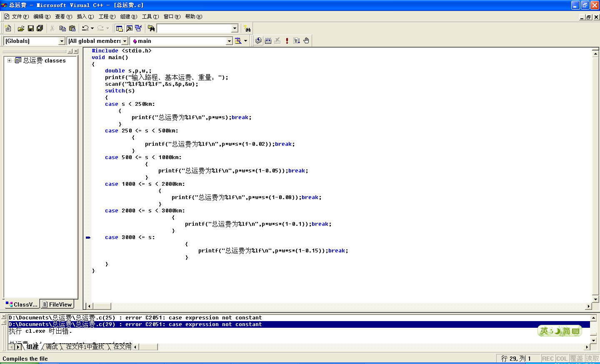
Task: Select the 在文件1中查找 output tab
Action: 85,347
